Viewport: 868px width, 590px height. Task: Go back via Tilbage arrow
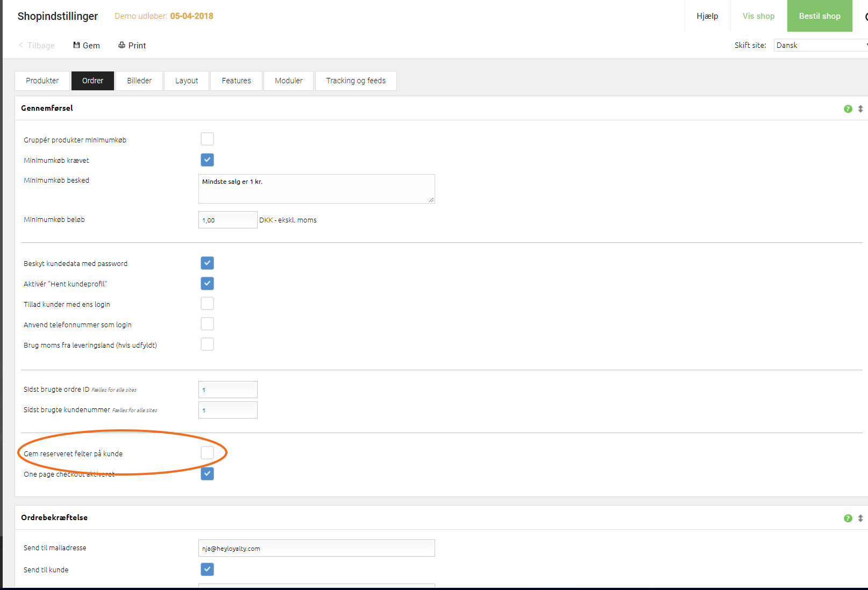click(x=20, y=45)
